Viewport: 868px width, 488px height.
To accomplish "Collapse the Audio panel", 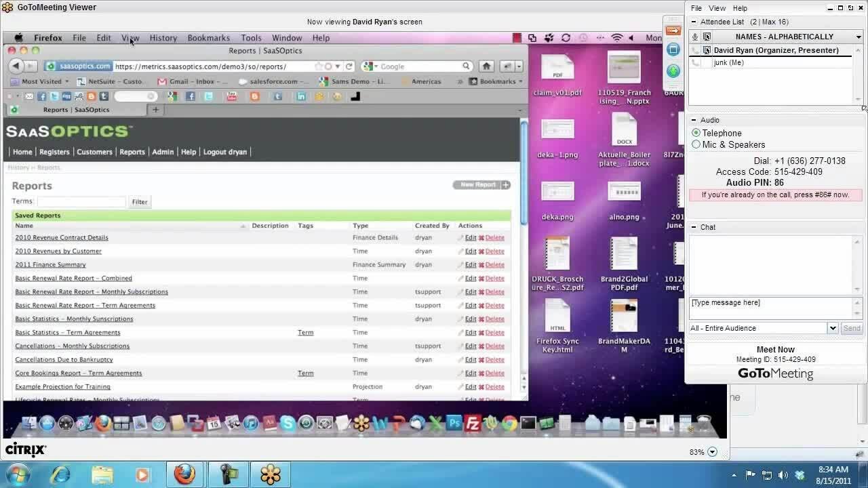I will tap(693, 120).
